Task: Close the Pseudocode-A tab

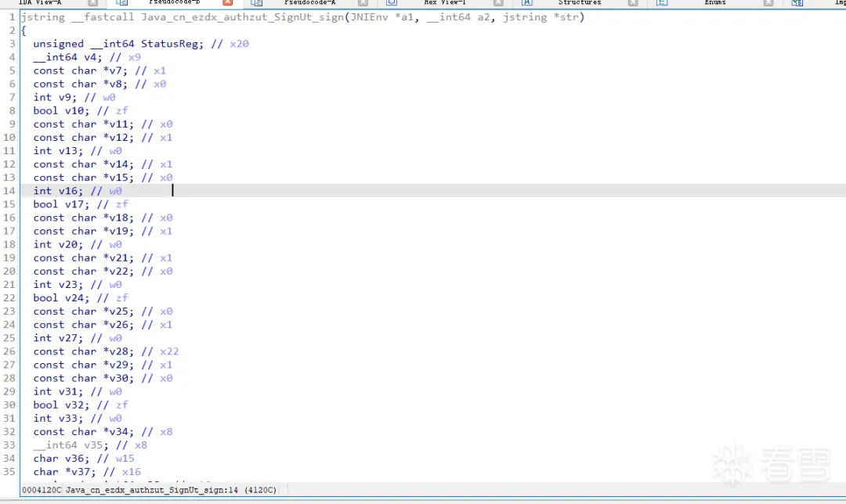Action: click(363, 2)
